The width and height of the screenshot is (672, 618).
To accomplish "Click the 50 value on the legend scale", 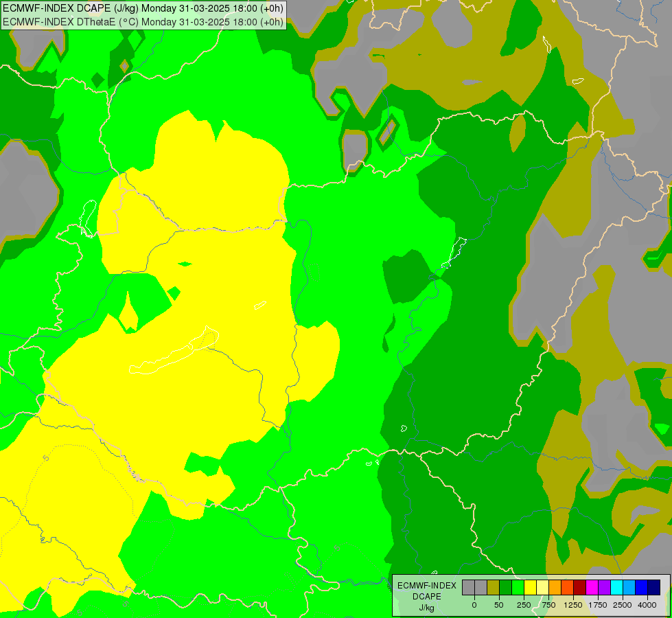I will tap(499, 605).
